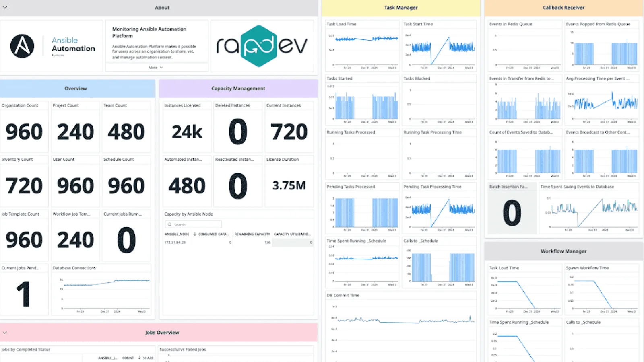Click the Automated Instan... value 480
The height and width of the screenshot is (362, 644).
187,186
